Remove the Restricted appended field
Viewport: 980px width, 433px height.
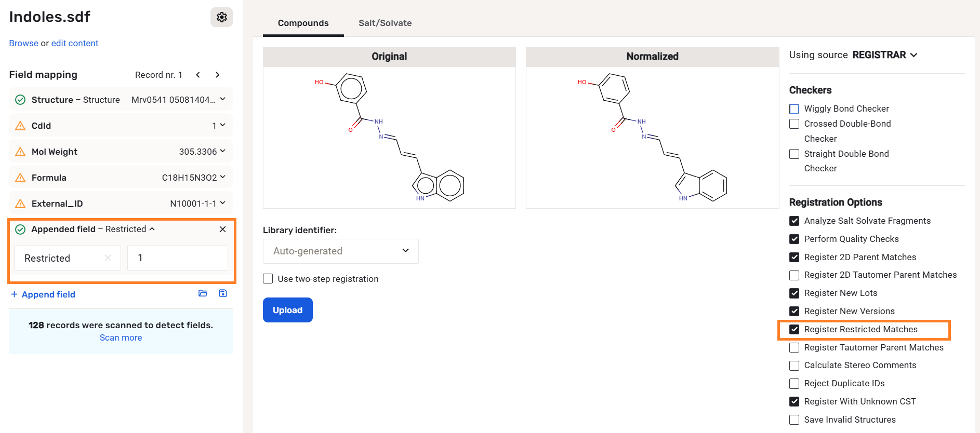coord(222,229)
